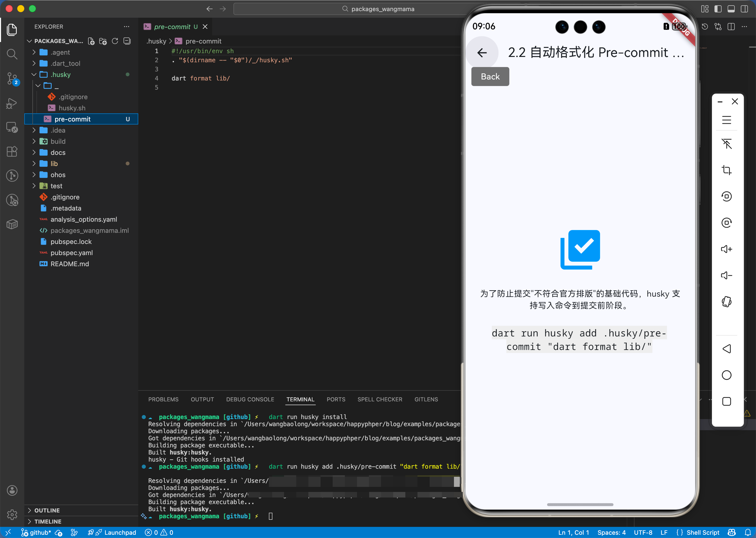756x538 pixels.
Task: Open the Search view in activity bar
Action: pos(12,54)
